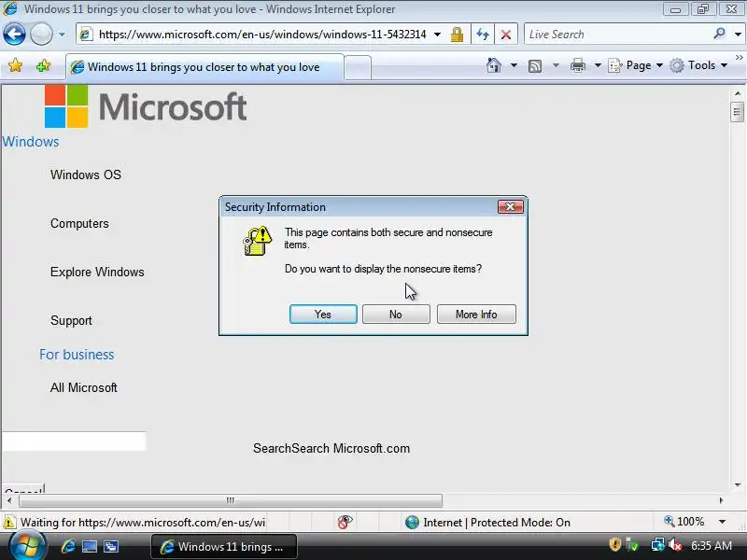Open the Windows OS menu item
The height and width of the screenshot is (560, 747).
pyautogui.click(x=86, y=175)
